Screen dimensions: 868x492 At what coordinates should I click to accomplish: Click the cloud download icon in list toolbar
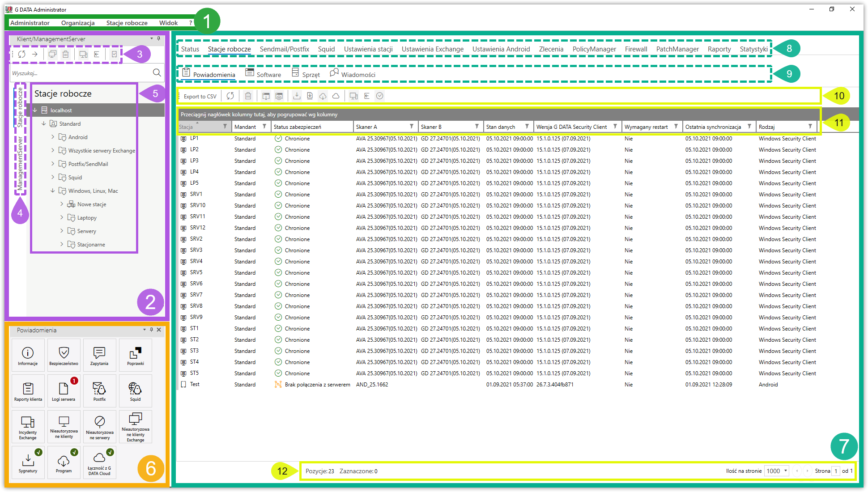click(323, 96)
